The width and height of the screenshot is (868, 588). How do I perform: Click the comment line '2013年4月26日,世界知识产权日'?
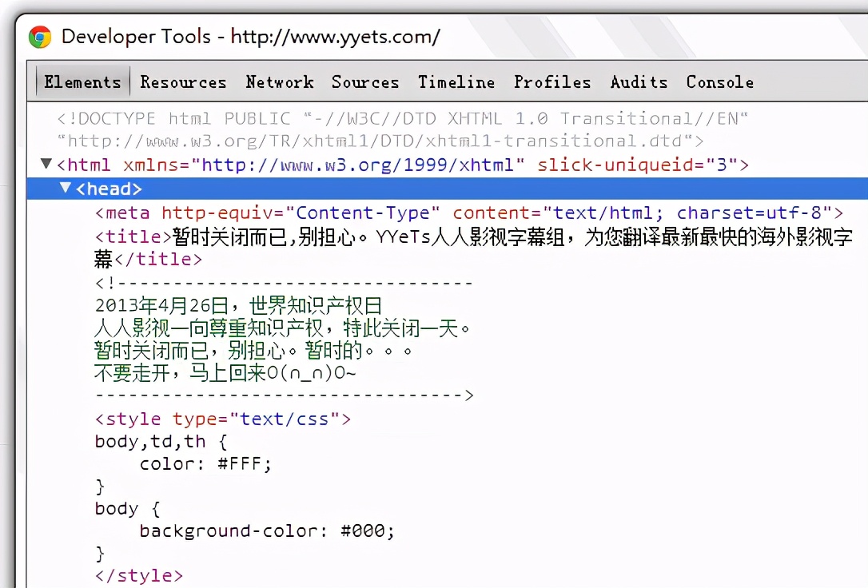click(x=238, y=305)
